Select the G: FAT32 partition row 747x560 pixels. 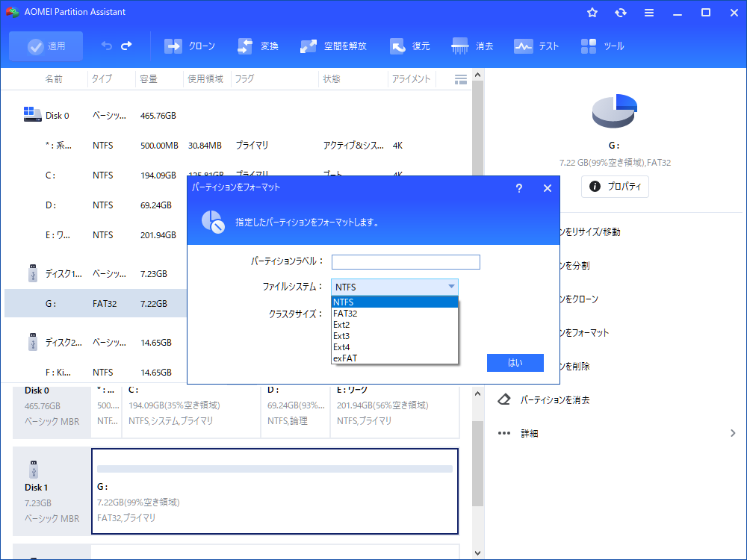tap(96, 303)
